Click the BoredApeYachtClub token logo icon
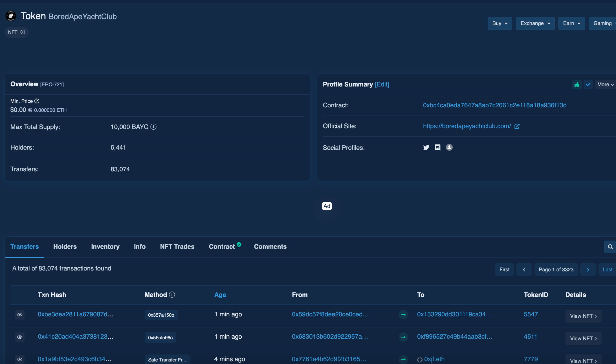The image size is (616, 364). 11,16
